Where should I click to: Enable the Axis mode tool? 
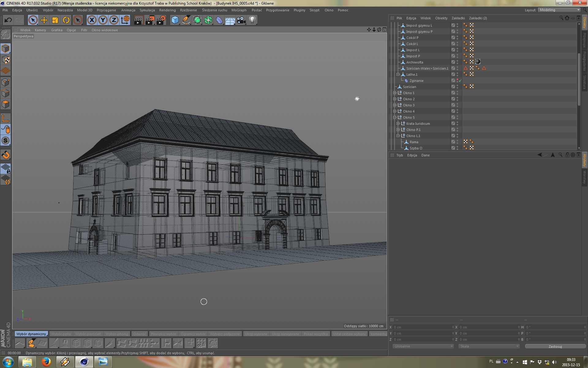click(x=6, y=118)
